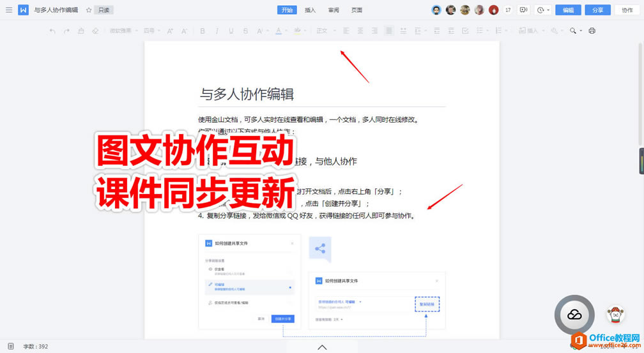Clear formatting with the eraser icon

point(95,31)
